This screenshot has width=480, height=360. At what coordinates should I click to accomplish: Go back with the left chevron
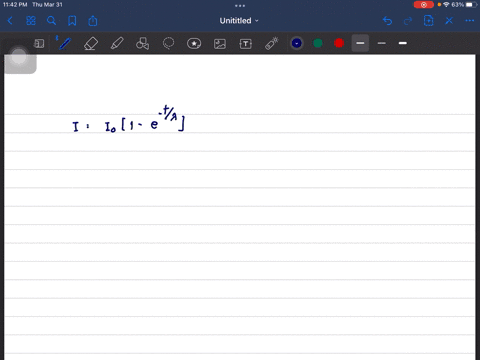coord(10,21)
